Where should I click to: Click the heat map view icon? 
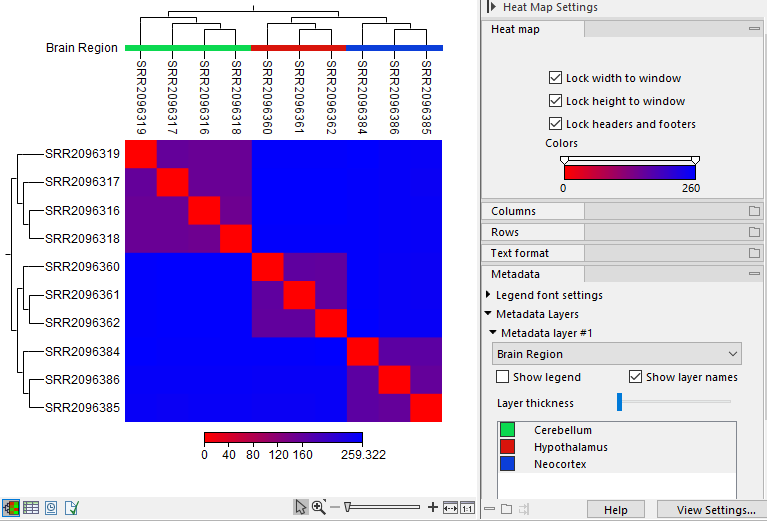[11, 507]
